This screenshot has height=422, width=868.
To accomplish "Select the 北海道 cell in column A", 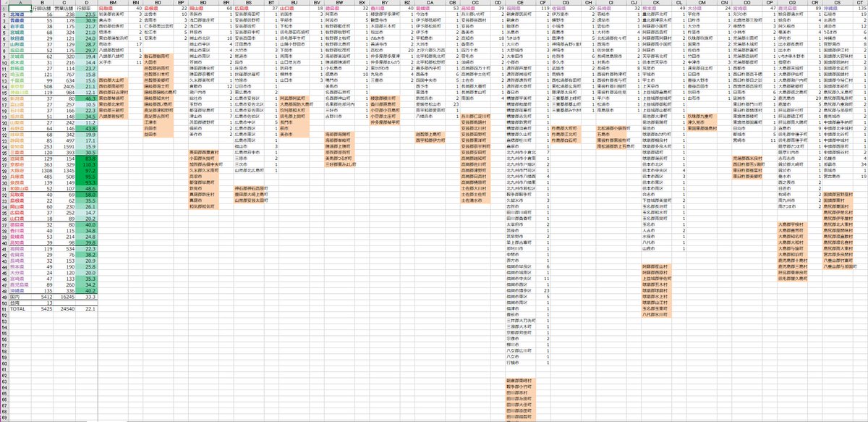I will (20, 14).
